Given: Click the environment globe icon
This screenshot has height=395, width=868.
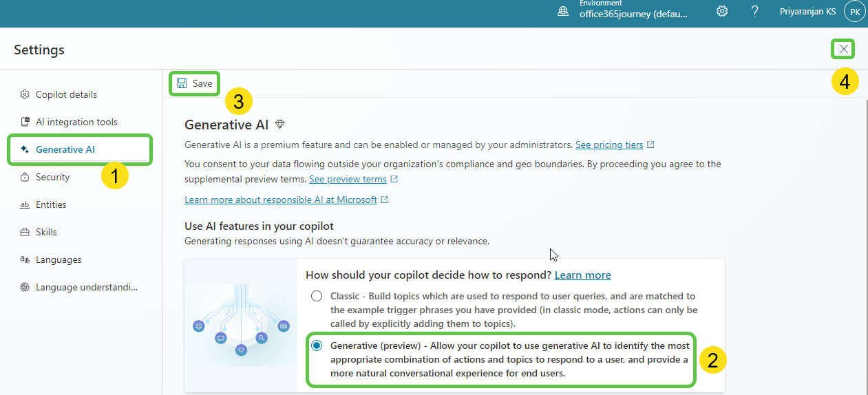Looking at the screenshot, I should click(x=563, y=11).
